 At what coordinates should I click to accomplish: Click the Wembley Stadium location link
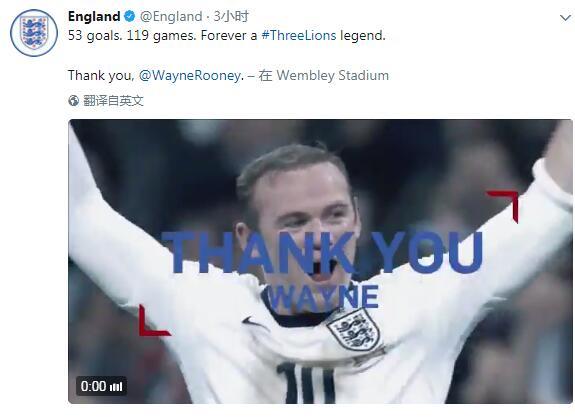point(333,76)
